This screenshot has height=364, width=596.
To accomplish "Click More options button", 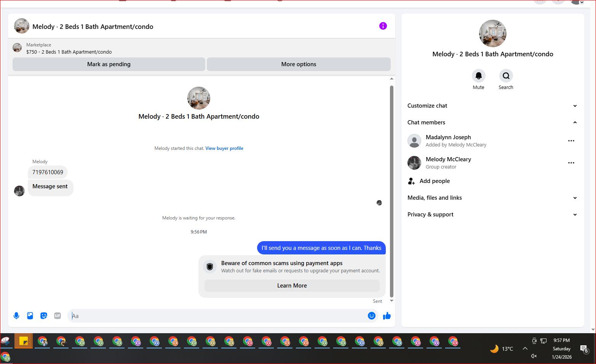I will coord(299,64).
